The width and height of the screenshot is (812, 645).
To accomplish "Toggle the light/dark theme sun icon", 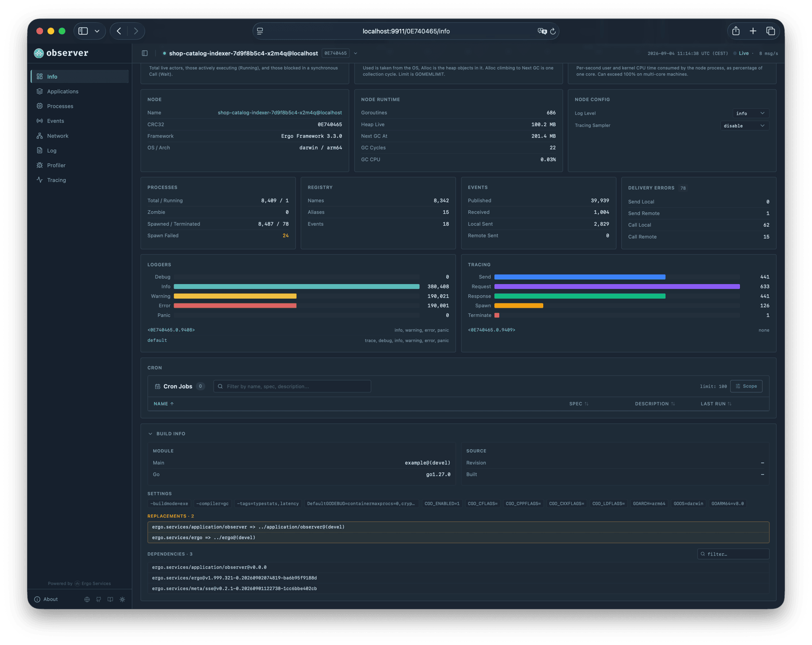I will [x=122, y=600].
